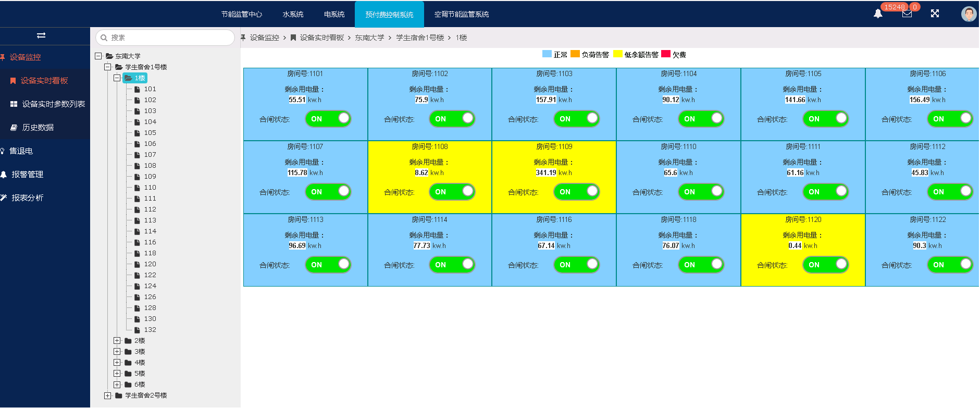Viewport: 980px width, 408px height.
Task: Turn off the switch for room 1108
Action: pyautogui.click(x=452, y=192)
